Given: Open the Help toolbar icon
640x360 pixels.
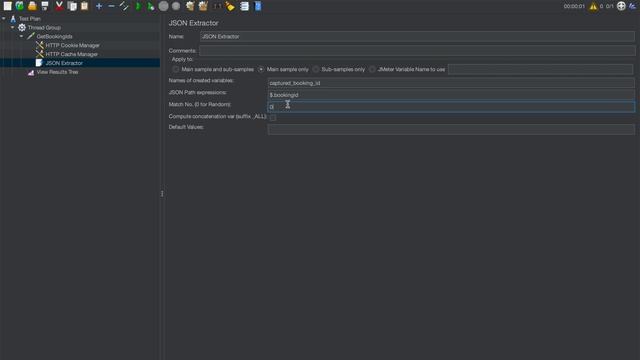Looking at the screenshot, I should (258, 6).
